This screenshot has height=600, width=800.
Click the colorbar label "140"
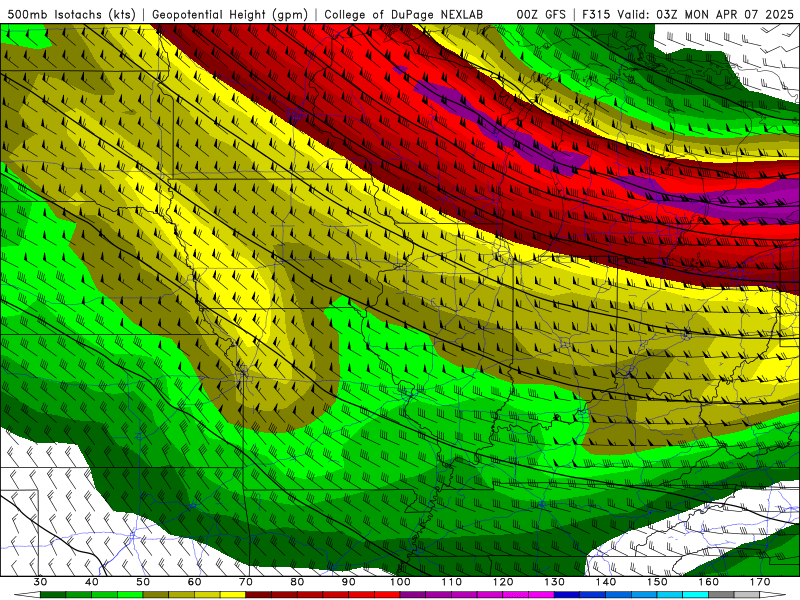click(x=606, y=582)
